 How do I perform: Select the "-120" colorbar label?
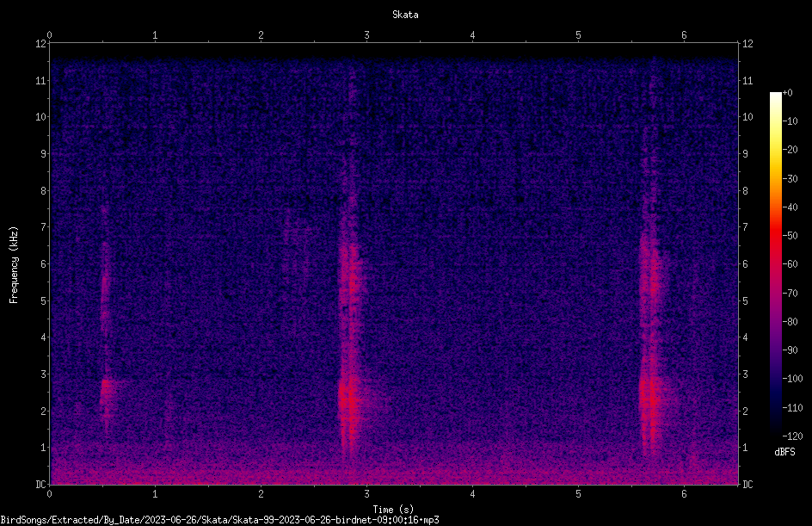[x=793, y=436]
